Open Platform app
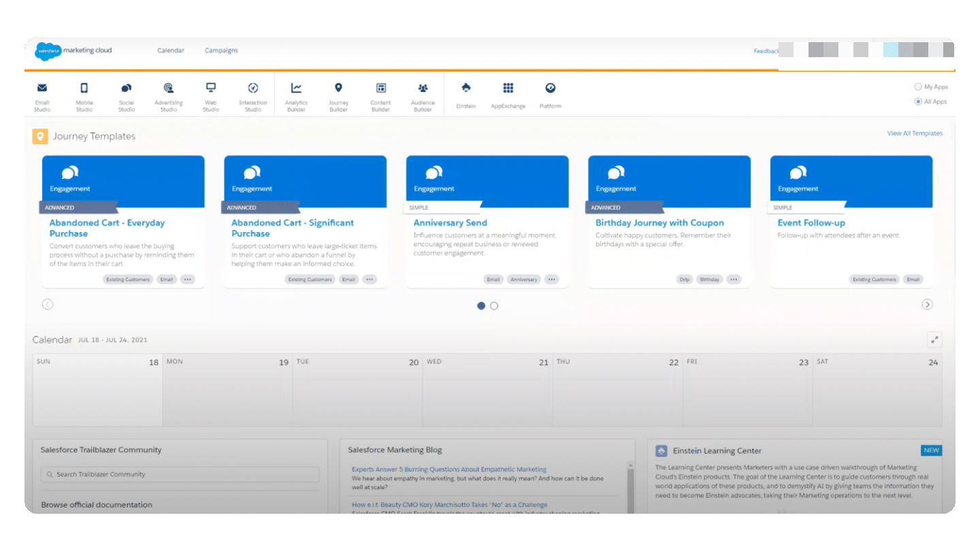Screen dimensions: 980x551 tap(551, 95)
